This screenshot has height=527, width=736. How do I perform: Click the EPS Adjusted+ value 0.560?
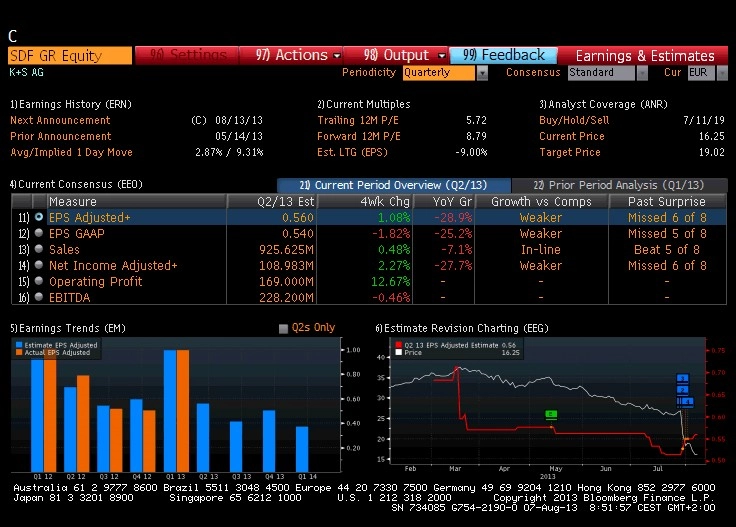point(298,218)
